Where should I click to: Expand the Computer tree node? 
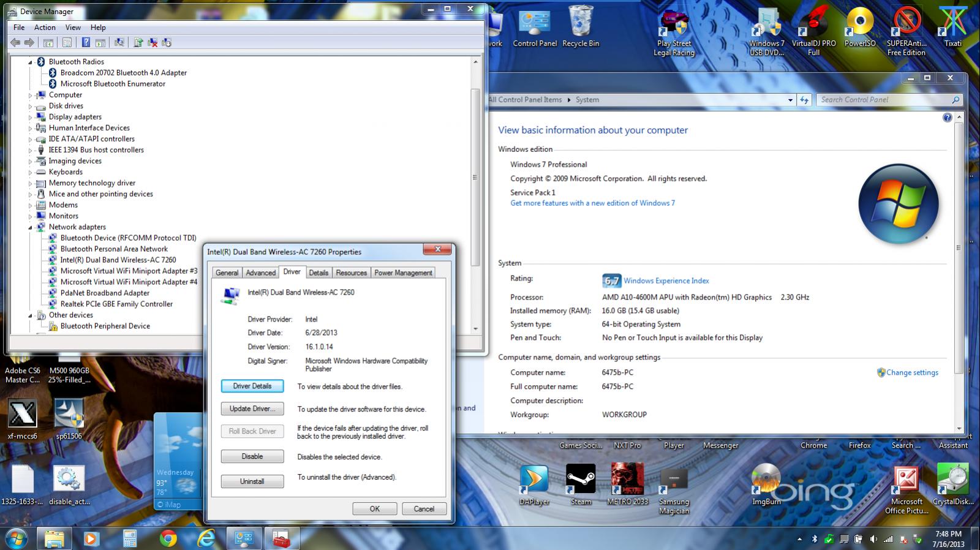pos(30,95)
